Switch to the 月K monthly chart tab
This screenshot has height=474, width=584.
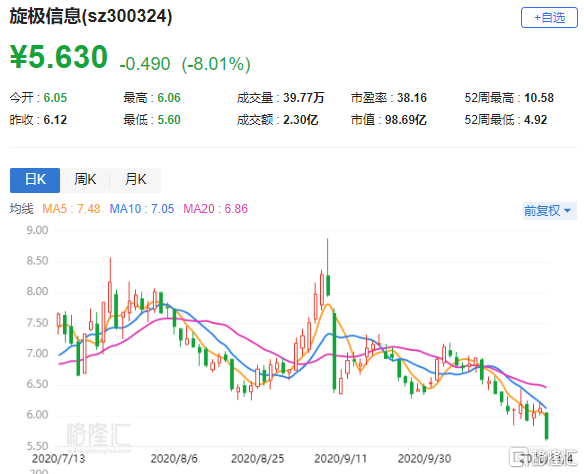136,180
